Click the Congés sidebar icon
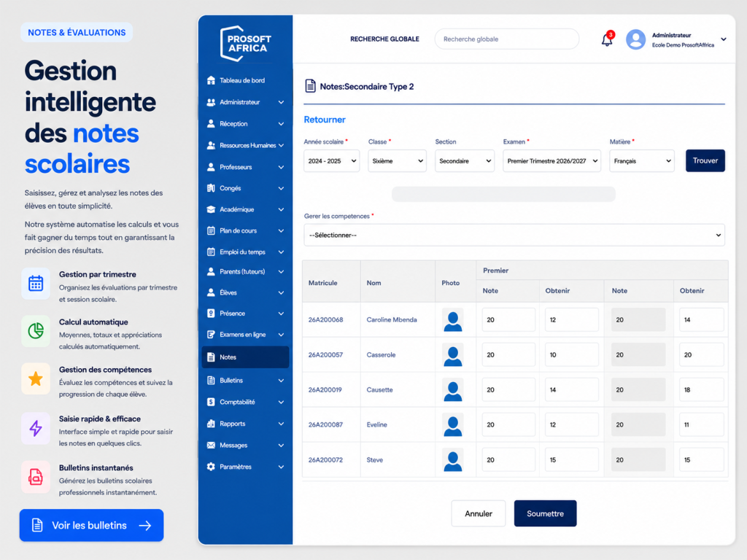This screenshot has height=560, width=747. [x=211, y=188]
